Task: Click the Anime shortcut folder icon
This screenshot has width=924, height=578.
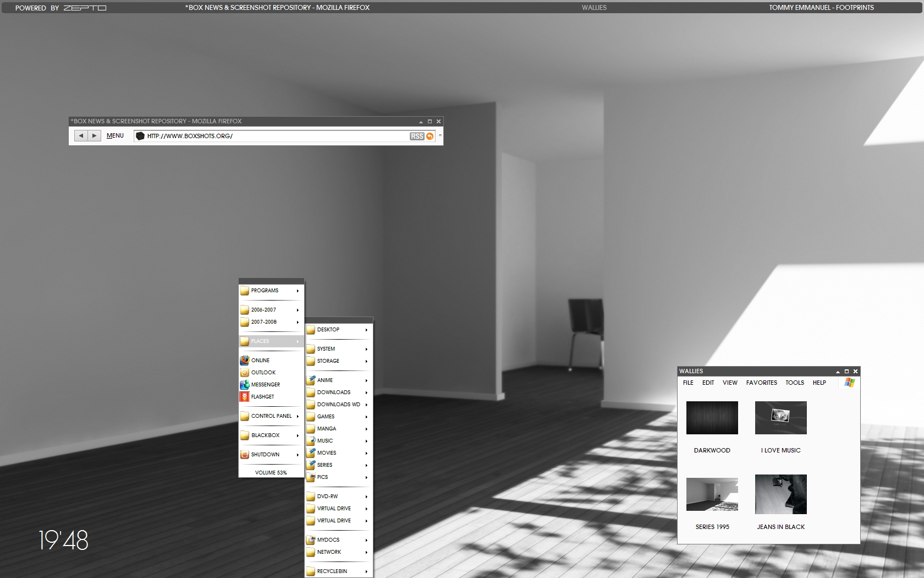Action: 311,380
